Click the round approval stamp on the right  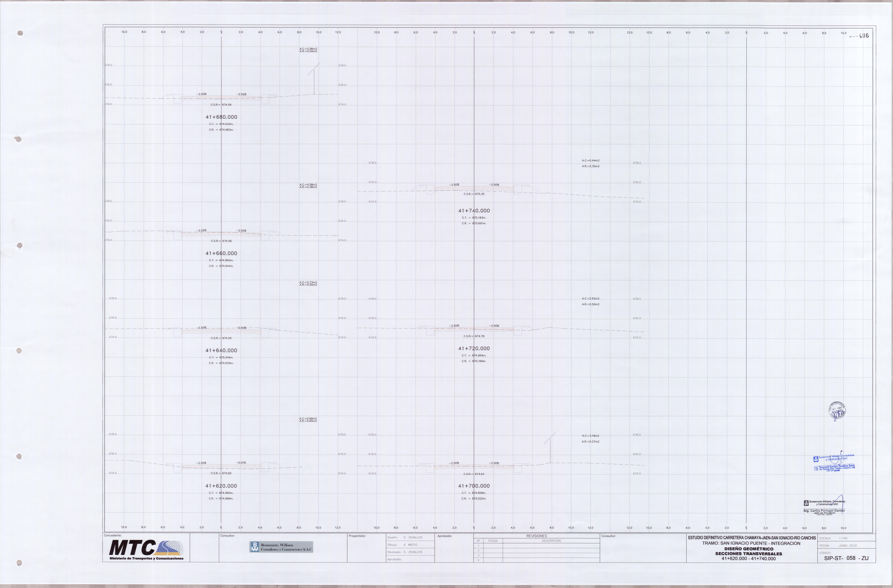(x=837, y=411)
